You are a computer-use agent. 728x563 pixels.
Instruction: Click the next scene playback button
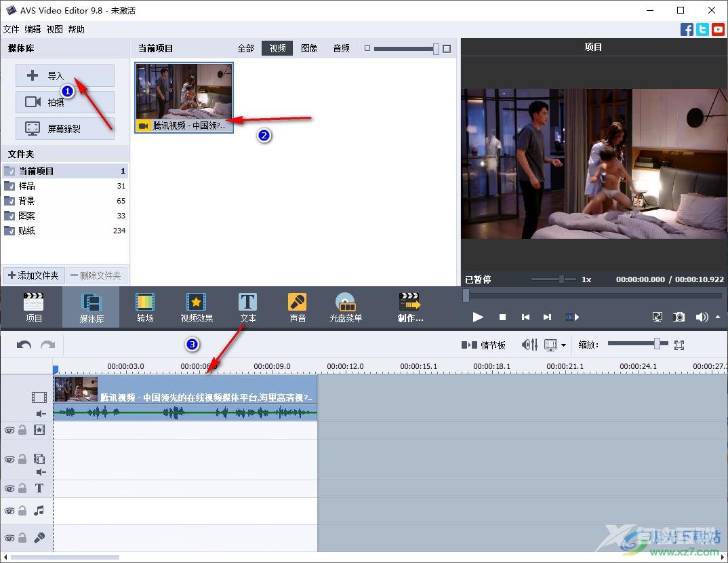point(572,317)
